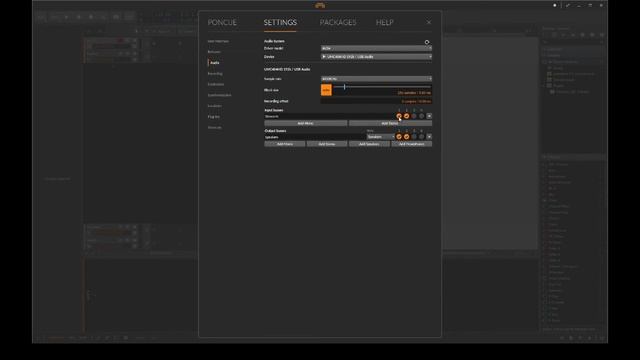
Task: Select the Recording settings page
Action: (215, 73)
